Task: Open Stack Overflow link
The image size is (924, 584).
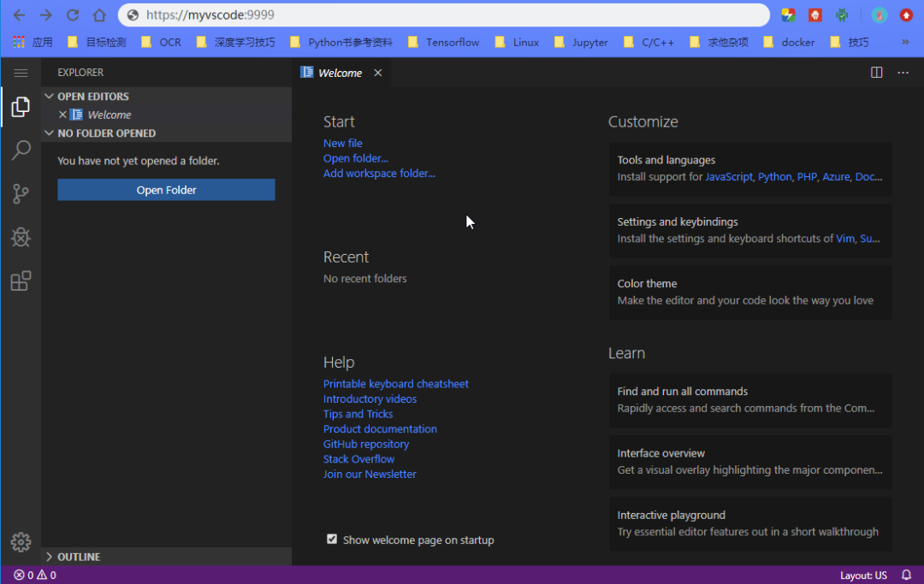Action: 358,459
